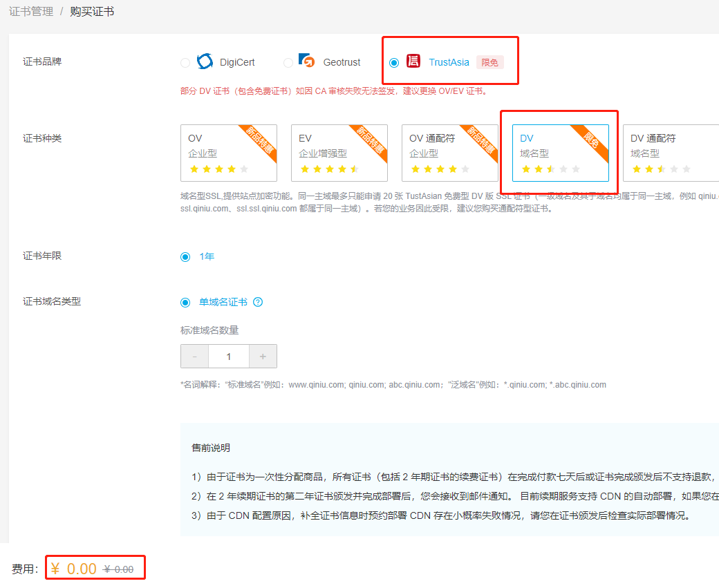Click the 新品特惠 ribbon on OV card

point(259,141)
